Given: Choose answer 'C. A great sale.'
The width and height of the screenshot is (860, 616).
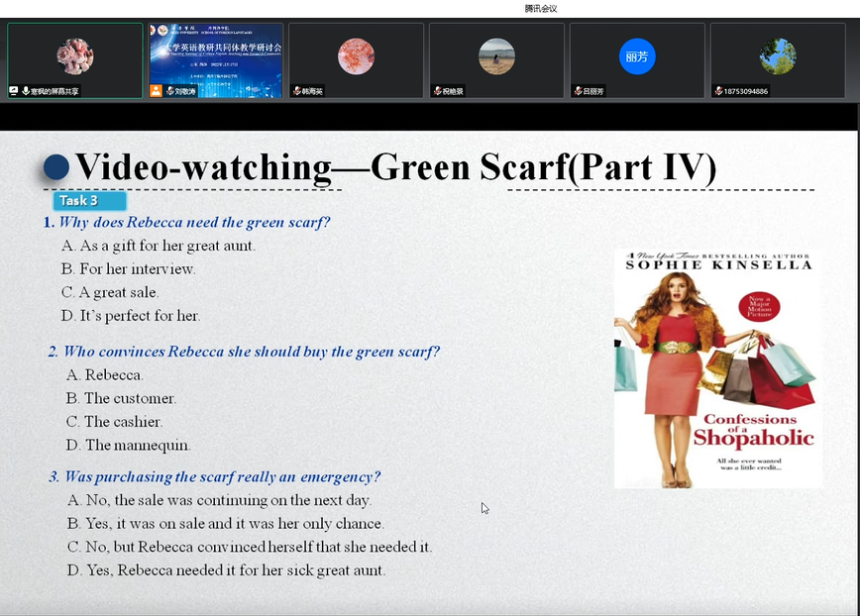Looking at the screenshot, I should pyautogui.click(x=110, y=292).
